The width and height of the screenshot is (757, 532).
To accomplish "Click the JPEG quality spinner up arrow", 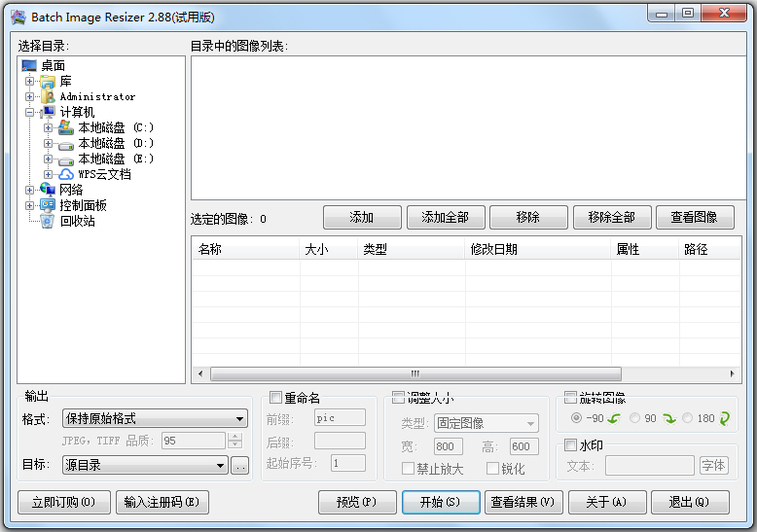I will pyautogui.click(x=235, y=436).
